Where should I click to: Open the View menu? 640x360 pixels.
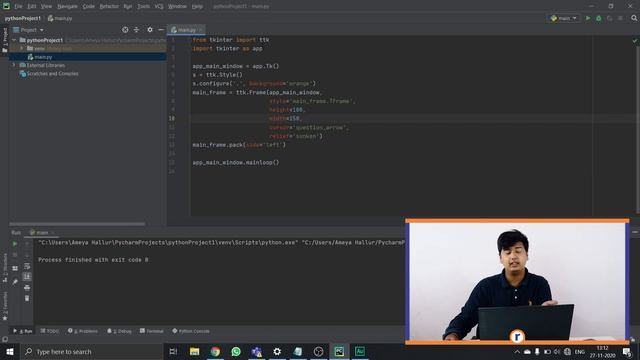[46, 6]
